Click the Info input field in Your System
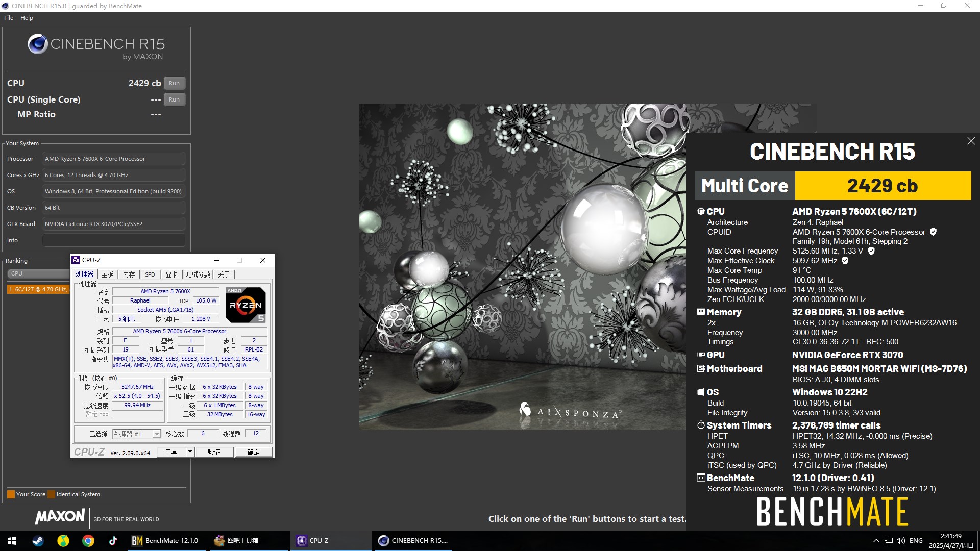 pyautogui.click(x=114, y=240)
